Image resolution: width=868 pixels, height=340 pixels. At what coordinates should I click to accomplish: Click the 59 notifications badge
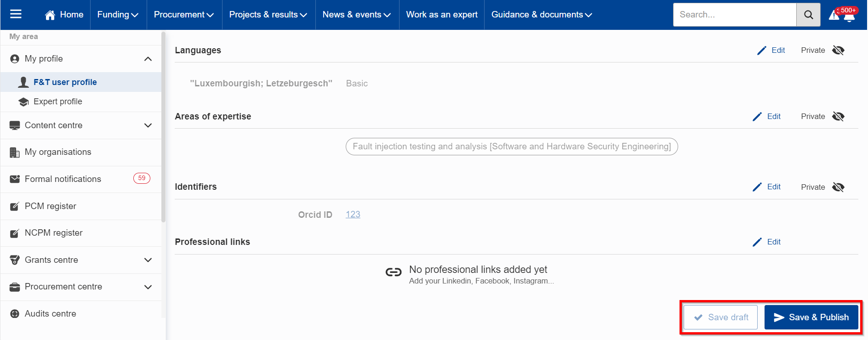pos(142,178)
